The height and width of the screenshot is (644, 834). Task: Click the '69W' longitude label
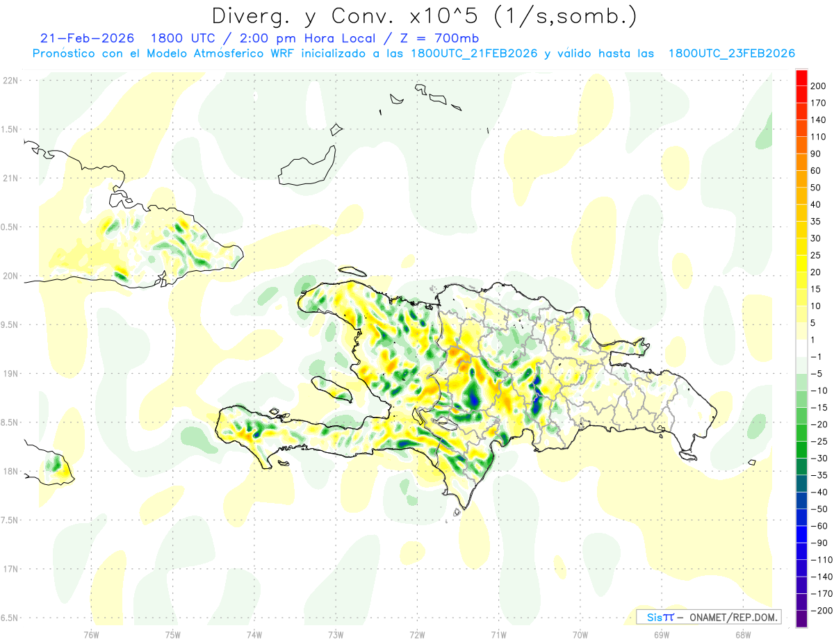(661, 634)
